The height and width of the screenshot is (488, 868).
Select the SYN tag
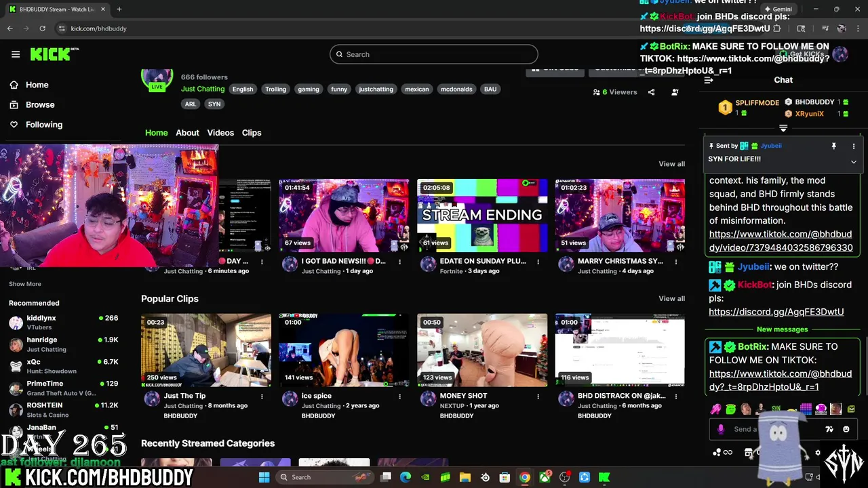(214, 104)
